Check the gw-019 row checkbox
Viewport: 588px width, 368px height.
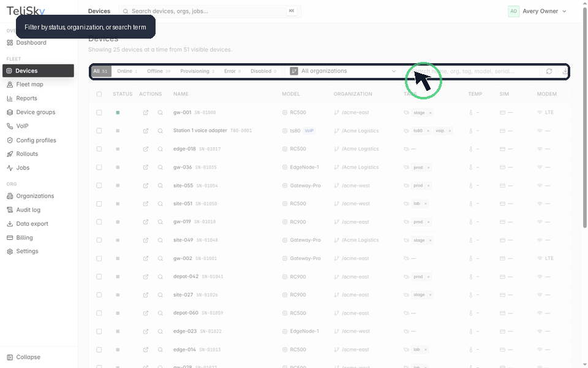(x=99, y=222)
